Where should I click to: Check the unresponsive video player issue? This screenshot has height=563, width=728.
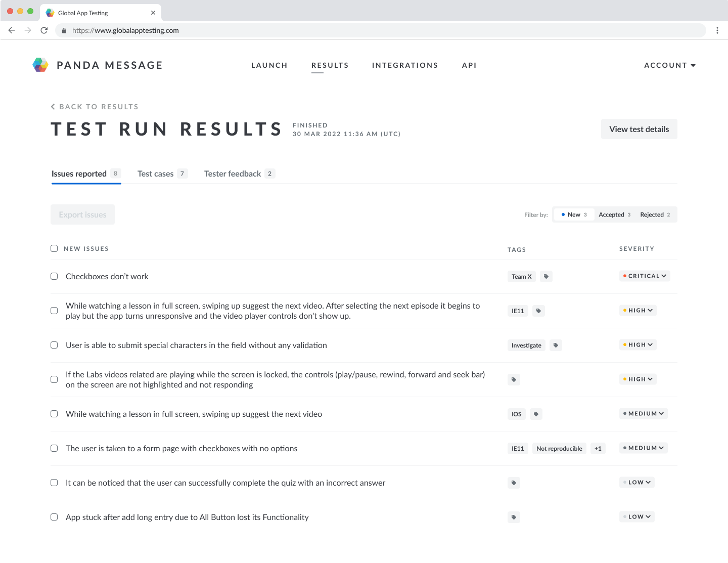coord(54,311)
